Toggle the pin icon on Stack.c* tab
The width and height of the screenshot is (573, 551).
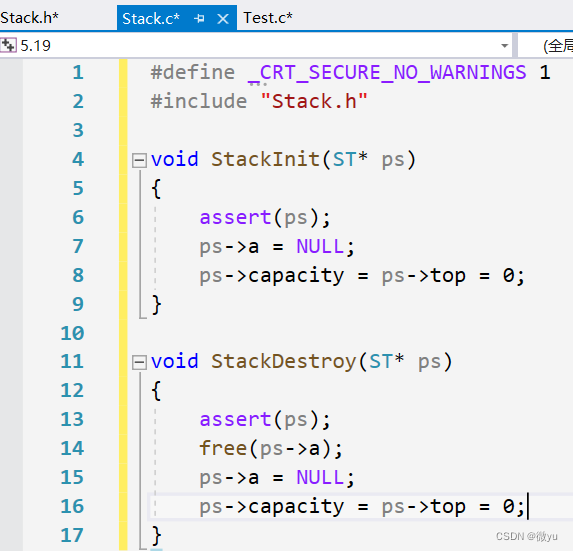pyautogui.click(x=200, y=18)
